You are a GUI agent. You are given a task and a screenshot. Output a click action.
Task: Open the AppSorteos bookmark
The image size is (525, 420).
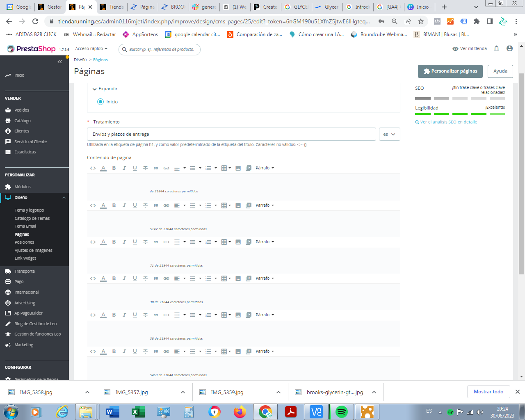tap(140, 34)
